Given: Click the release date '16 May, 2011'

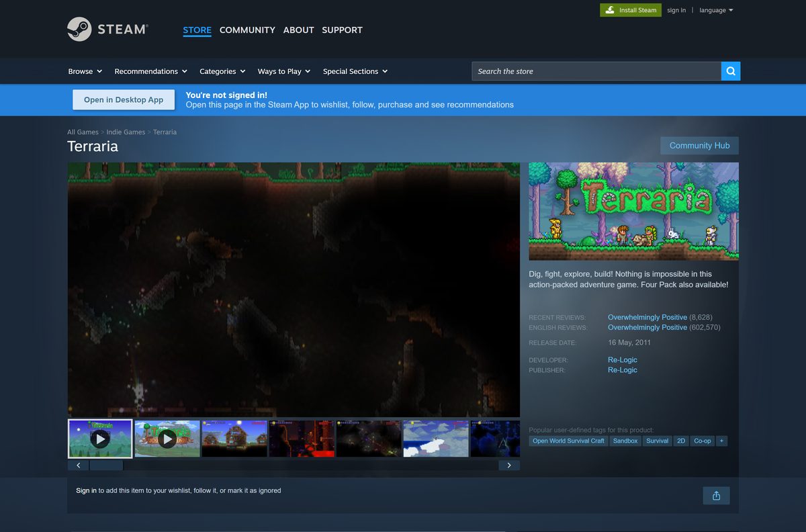Looking at the screenshot, I should 629,343.
